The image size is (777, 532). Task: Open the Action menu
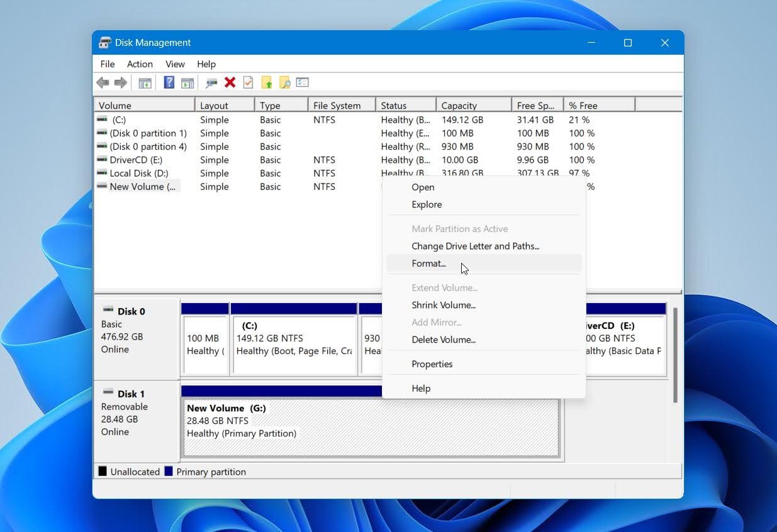(140, 64)
